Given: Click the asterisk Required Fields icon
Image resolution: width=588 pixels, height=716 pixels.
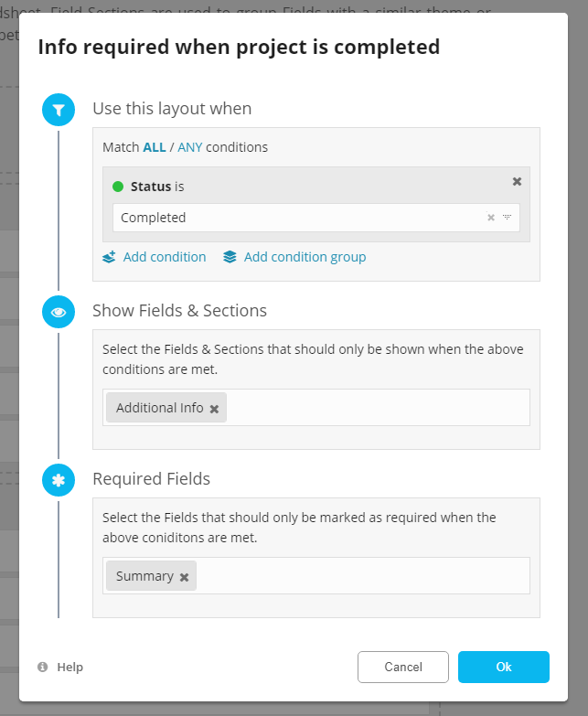Looking at the screenshot, I should [x=59, y=480].
